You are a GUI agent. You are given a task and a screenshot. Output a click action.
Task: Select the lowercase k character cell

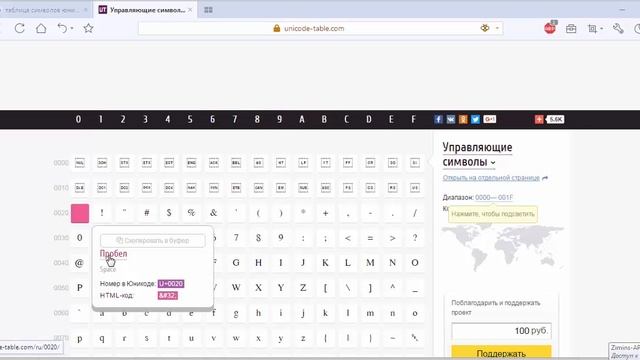325,313
